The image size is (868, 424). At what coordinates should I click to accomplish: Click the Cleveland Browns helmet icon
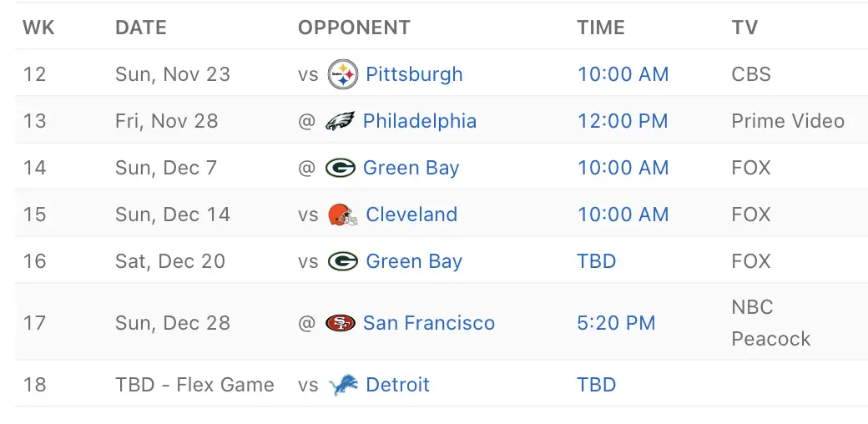pos(343,215)
